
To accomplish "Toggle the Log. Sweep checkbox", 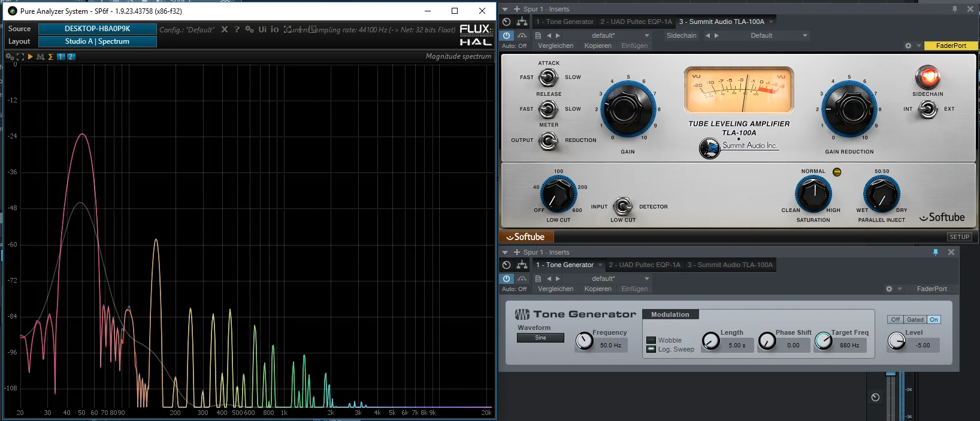I will 651,349.
